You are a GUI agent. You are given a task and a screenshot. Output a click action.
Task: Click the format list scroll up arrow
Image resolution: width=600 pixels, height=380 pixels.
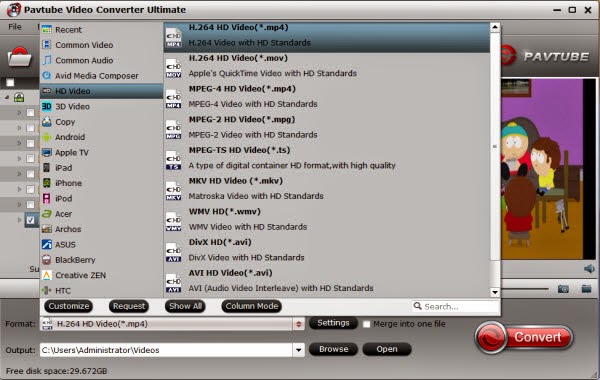pyautogui.click(x=495, y=27)
